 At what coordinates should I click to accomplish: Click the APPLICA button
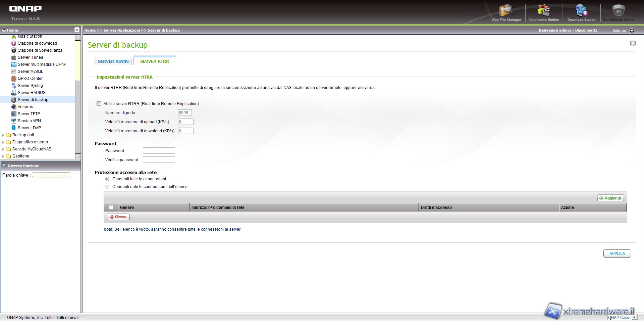(617, 254)
